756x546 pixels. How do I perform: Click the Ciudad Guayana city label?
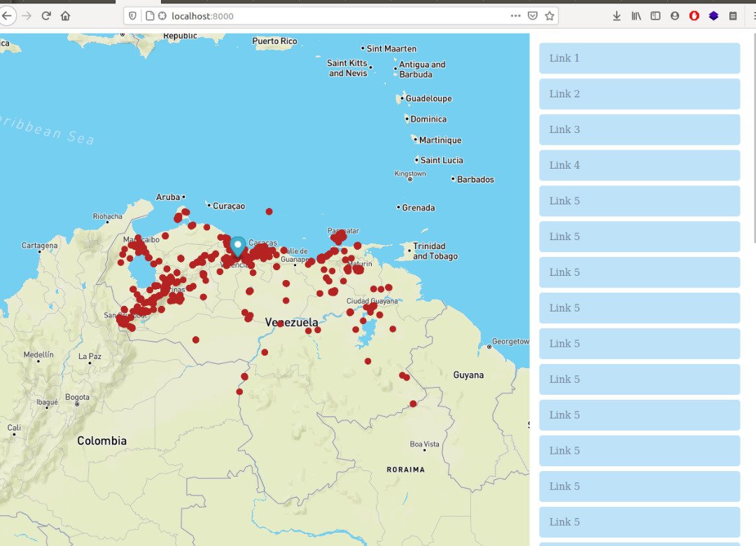coord(372,301)
